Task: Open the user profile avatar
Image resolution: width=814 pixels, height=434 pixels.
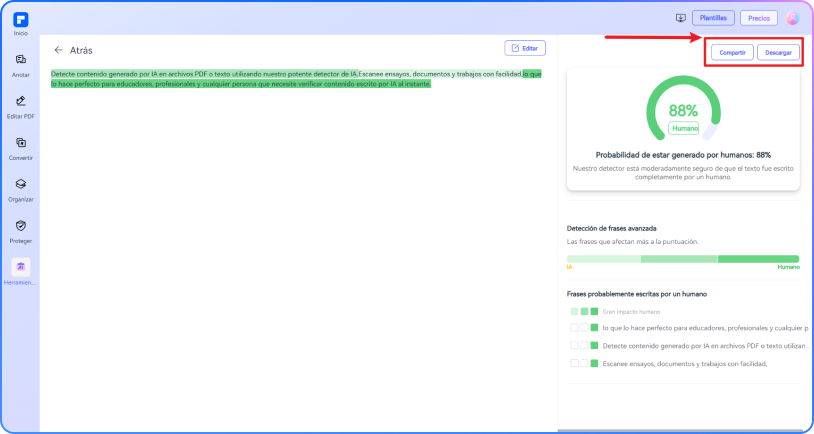Action: point(792,18)
